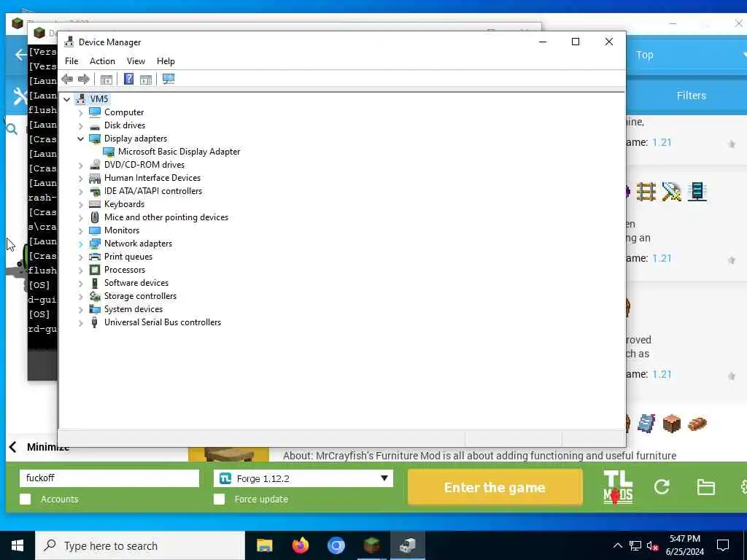The height and width of the screenshot is (560, 747).
Task: Click the Filters tab in TLauncher
Action: click(x=692, y=96)
